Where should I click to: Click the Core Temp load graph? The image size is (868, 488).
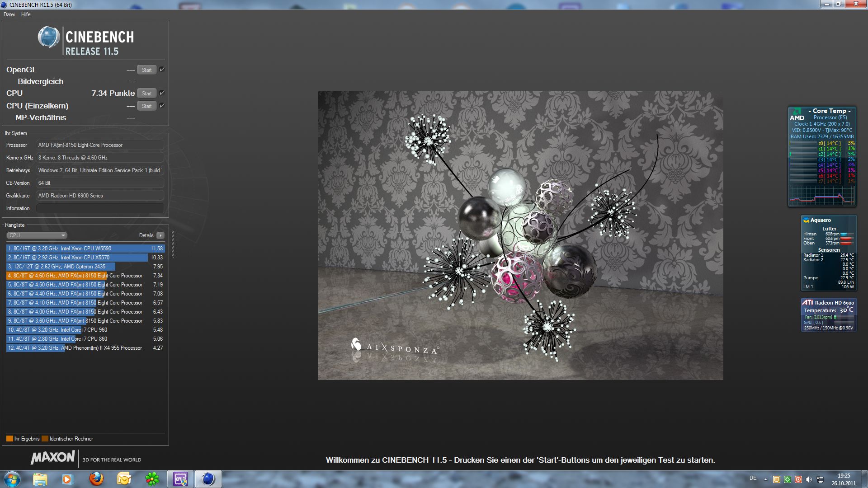pyautogui.click(x=822, y=196)
